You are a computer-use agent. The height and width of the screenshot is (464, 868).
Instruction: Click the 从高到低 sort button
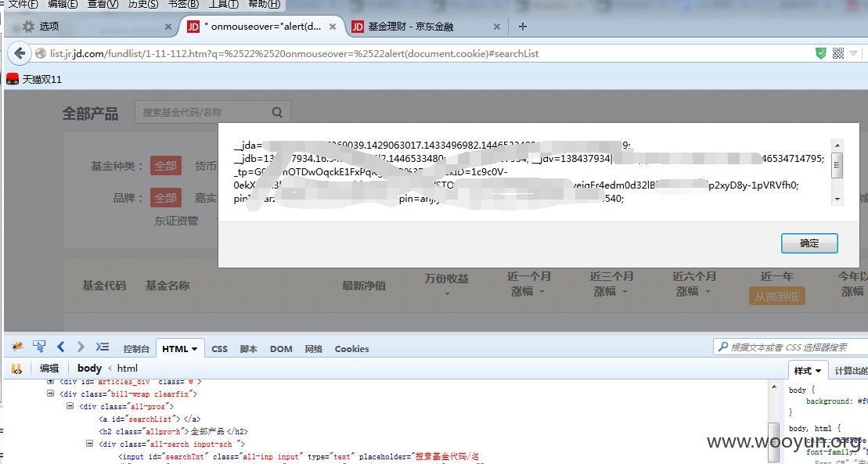(776, 297)
